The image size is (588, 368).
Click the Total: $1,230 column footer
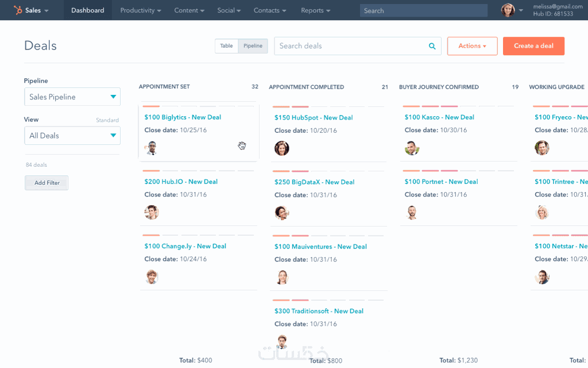(459, 360)
